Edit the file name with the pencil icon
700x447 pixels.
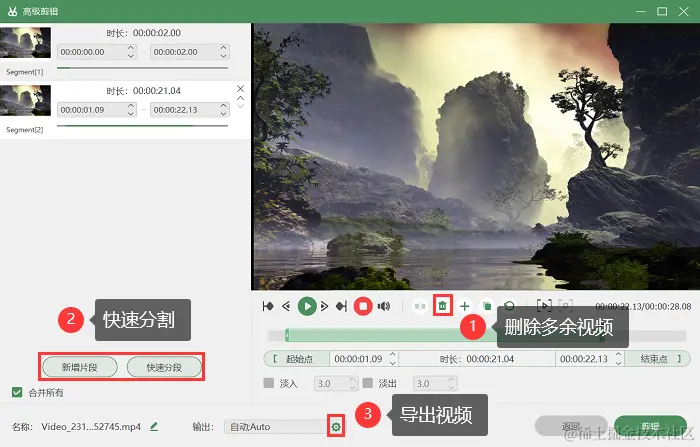coord(154,426)
